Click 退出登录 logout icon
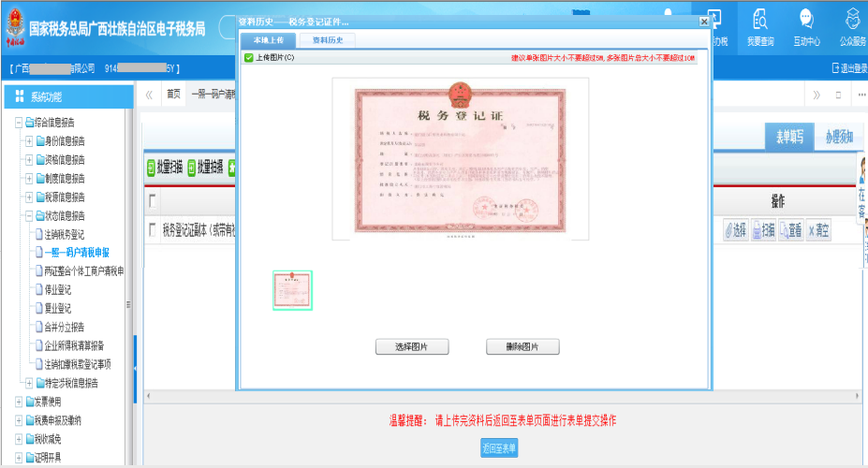Viewport: 868px width, 468px height. pos(836,68)
